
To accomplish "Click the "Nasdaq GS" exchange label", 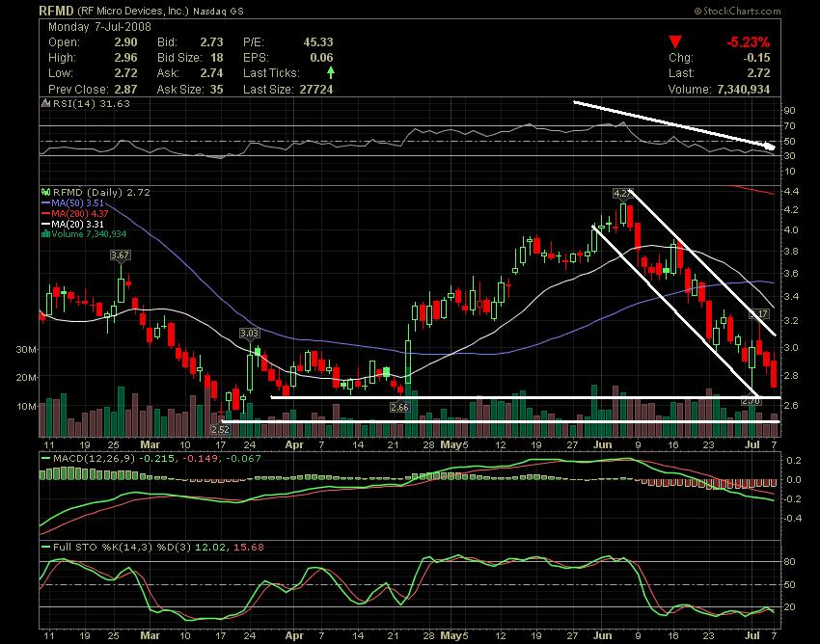I will click(x=218, y=11).
